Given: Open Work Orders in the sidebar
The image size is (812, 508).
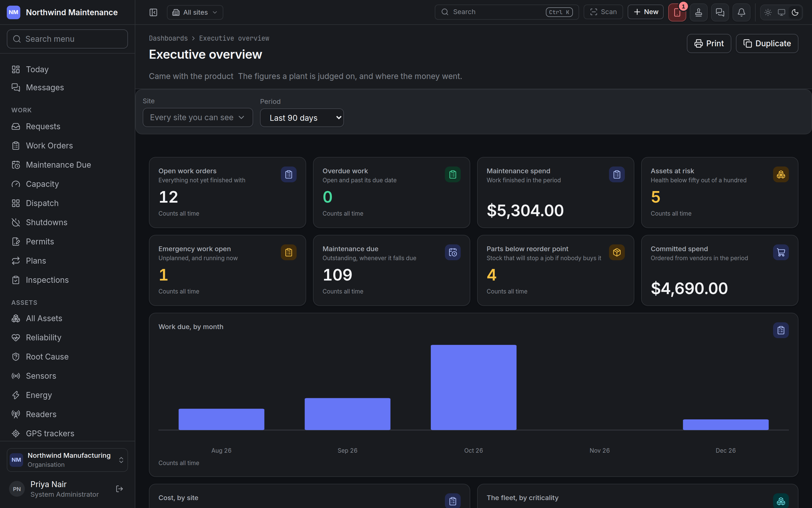Looking at the screenshot, I should [67, 145].
